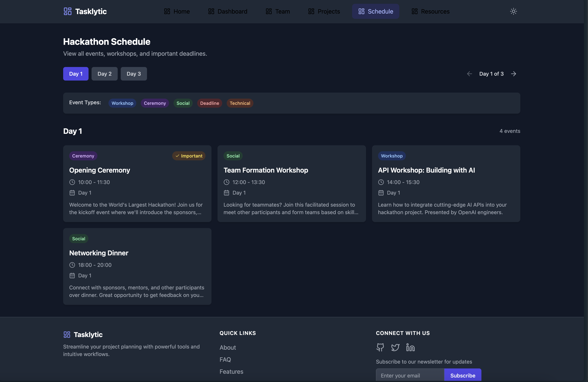Switch to the Day 3 tab
This screenshot has width=588, height=382.
[134, 74]
